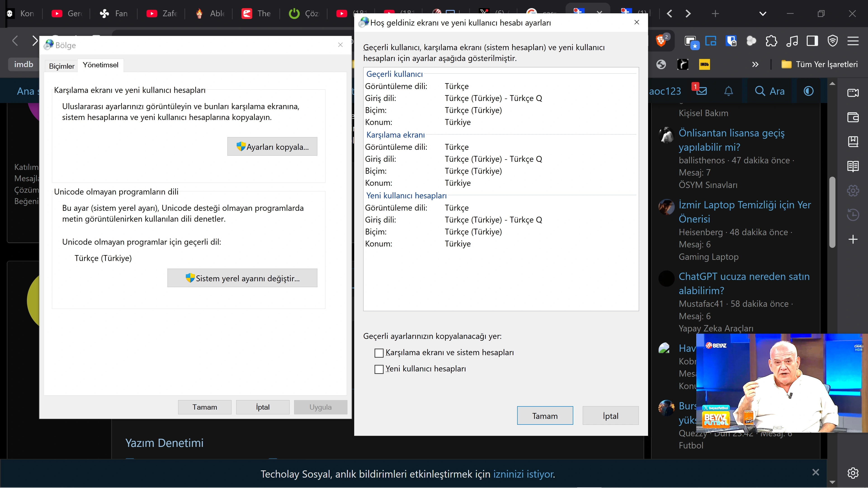The width and height of the screenshot is (868, 488).
Task: Expand the tab search dropdown arrow
Action: pos(763,14)
